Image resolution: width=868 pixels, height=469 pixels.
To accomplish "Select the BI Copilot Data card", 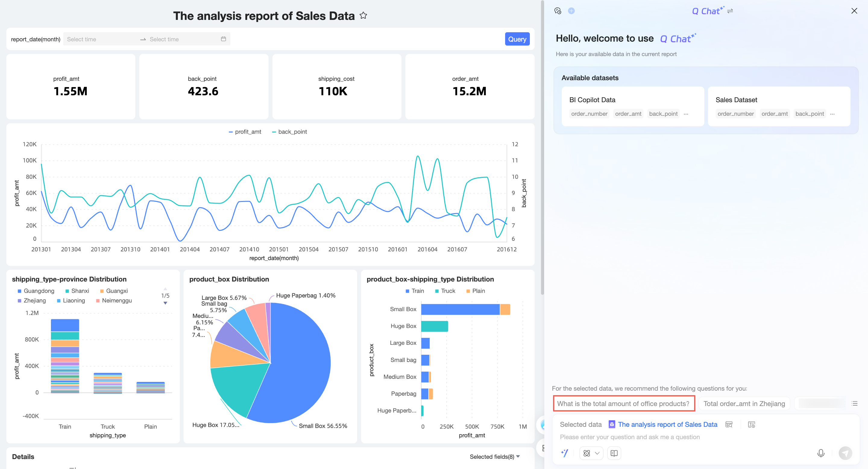I will [x=633, y=106].
